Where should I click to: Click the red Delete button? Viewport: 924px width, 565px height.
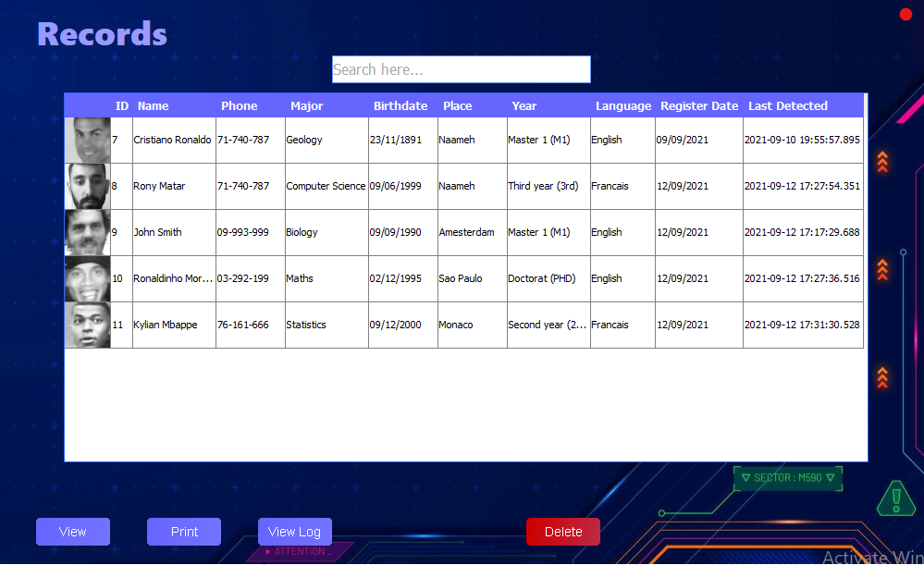click(563, 532)
